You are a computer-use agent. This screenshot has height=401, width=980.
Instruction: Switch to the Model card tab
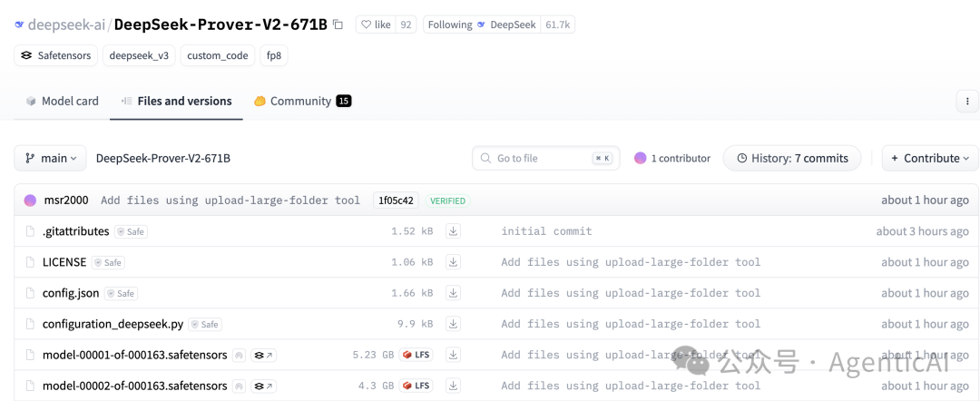[x=62, y=101]
